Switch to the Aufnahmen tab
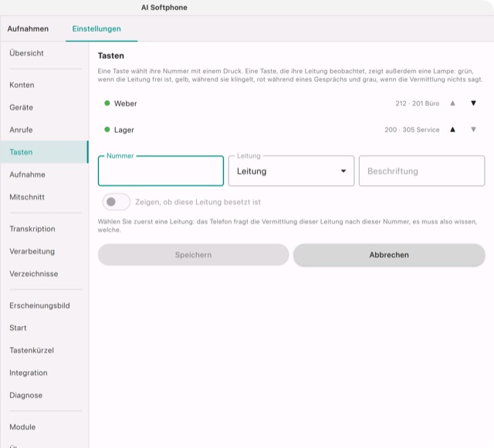 click(28, 29)
